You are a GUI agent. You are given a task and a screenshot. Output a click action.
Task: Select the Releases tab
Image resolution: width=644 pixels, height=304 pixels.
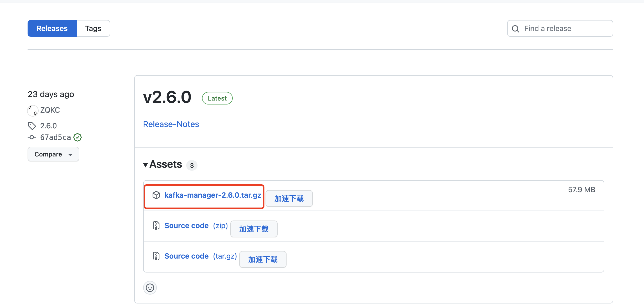tap(52, 28)
